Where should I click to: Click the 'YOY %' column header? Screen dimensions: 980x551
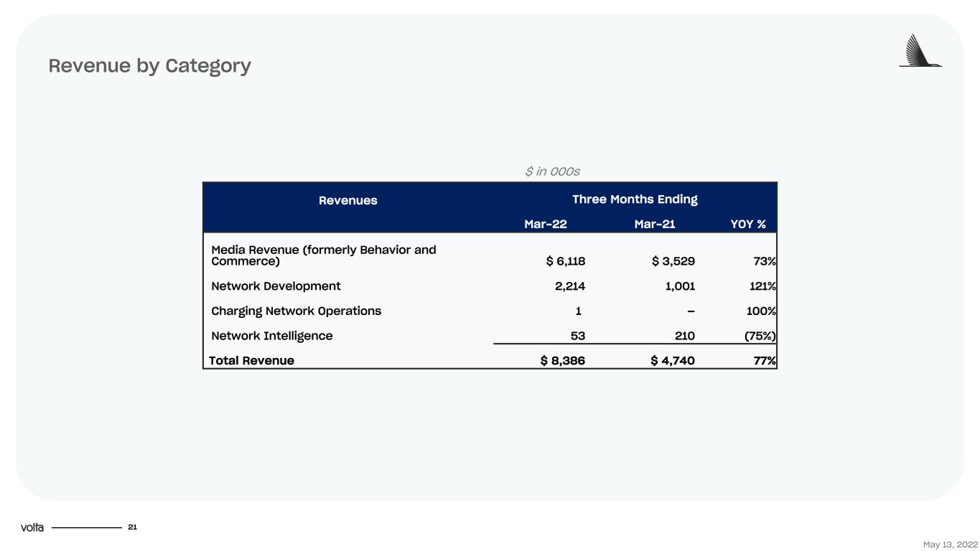pos(748,224)
